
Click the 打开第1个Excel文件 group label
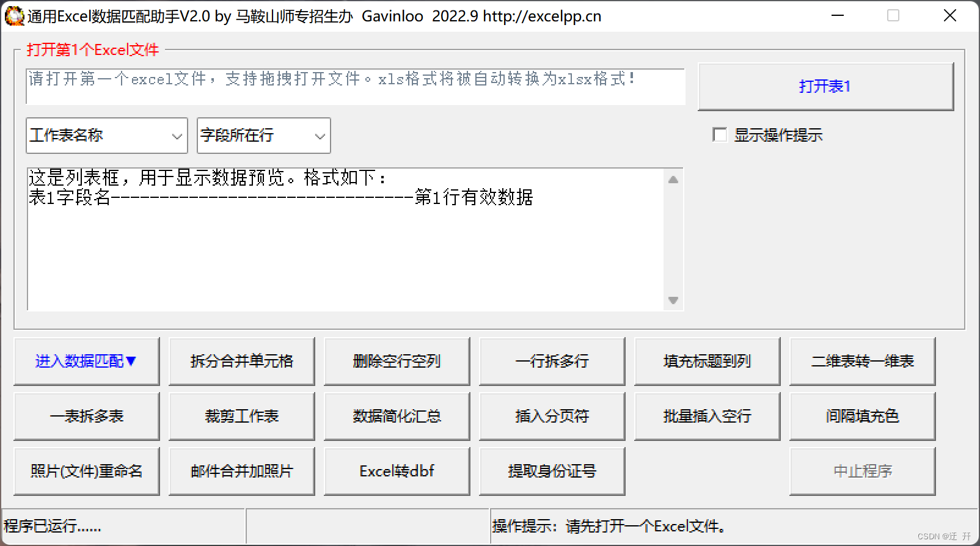point(92,49)
